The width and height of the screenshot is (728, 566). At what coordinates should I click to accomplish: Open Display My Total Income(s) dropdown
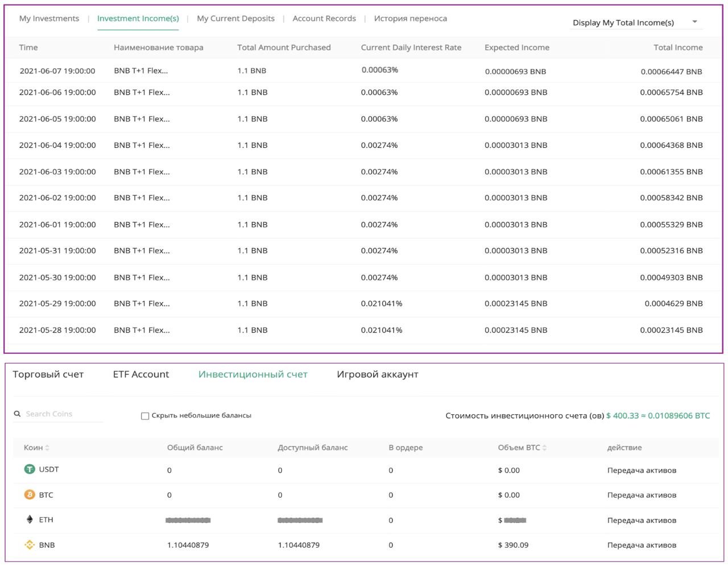click(x=623, y=23)
